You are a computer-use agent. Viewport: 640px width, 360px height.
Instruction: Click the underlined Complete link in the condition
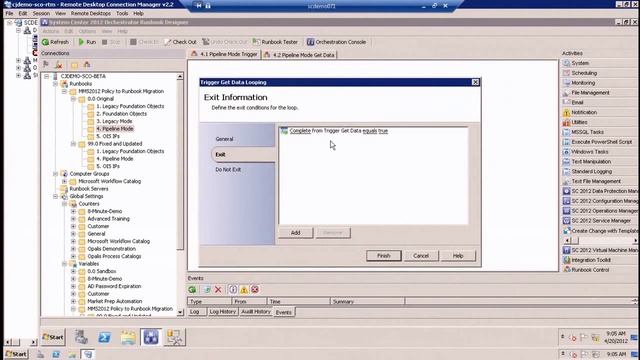pyautogui.click(x=300, y=131)
